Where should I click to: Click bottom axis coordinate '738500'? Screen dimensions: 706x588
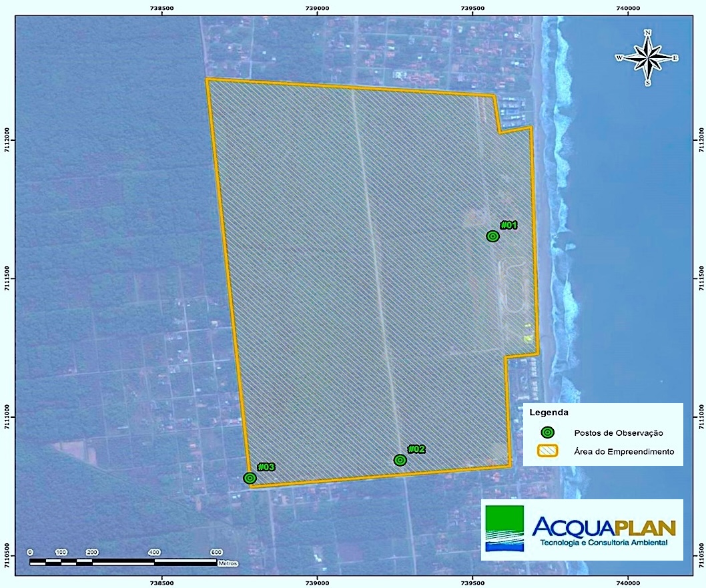point(161,583)
